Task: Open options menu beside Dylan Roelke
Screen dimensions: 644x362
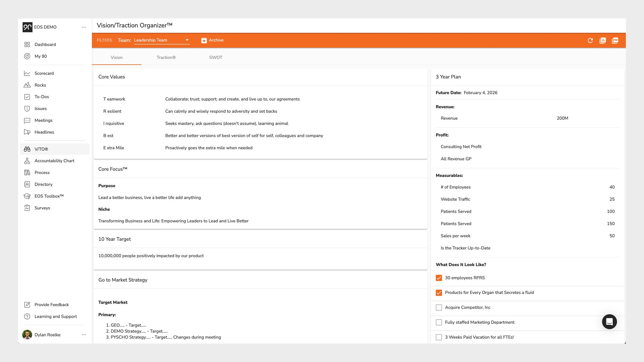Action: tap(84, 335)
